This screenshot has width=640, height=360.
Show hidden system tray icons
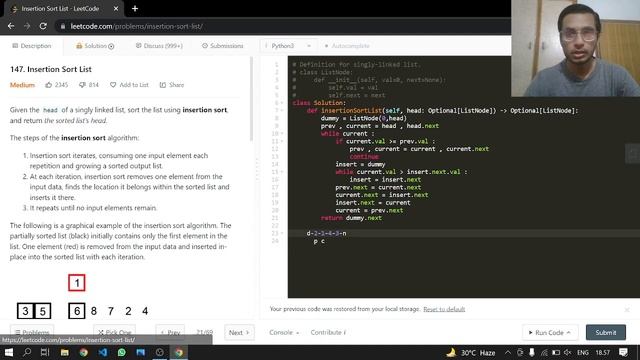[508, 352]
